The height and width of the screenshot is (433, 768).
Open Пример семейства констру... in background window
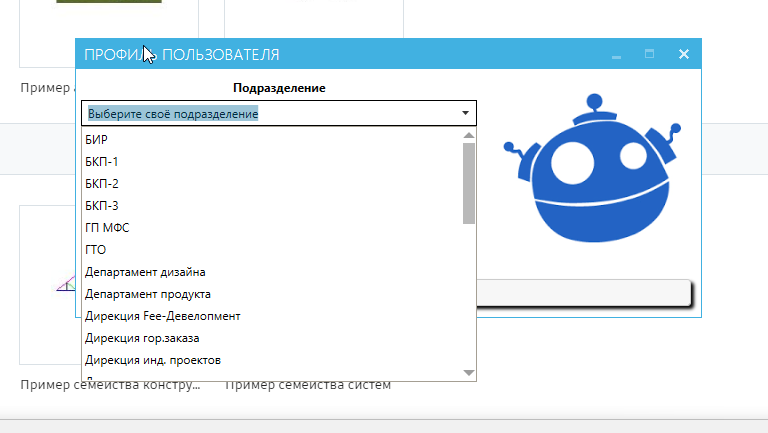point(110,385)
